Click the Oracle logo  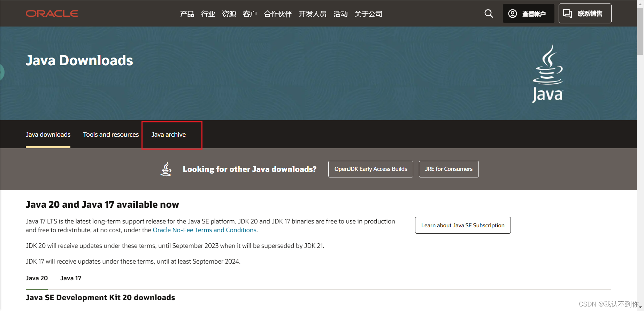point(52,14)
